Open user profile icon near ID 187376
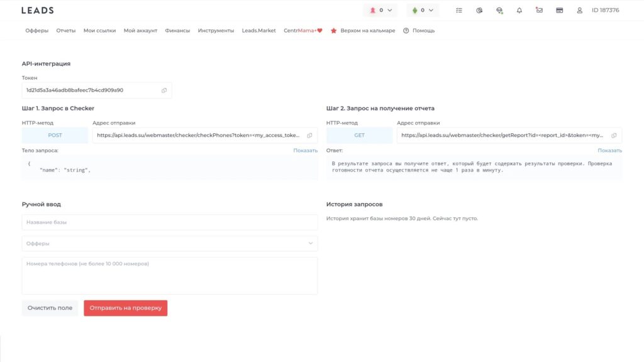 [580, 10]
